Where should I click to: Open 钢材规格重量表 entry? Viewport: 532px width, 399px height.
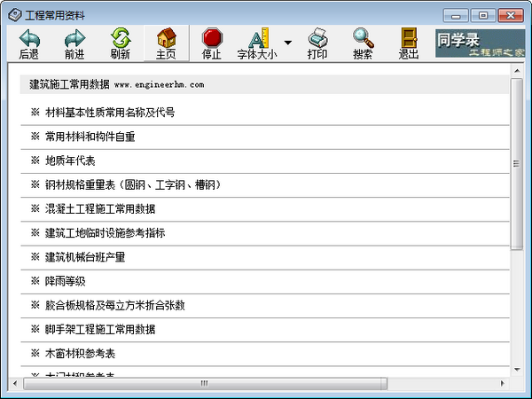click(x=132, y=184)
